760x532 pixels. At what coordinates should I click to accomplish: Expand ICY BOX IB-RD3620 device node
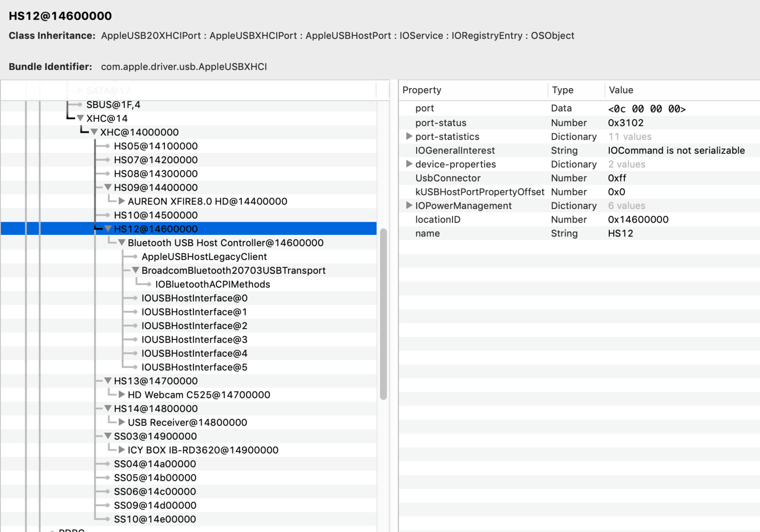[x=122, y=450]
